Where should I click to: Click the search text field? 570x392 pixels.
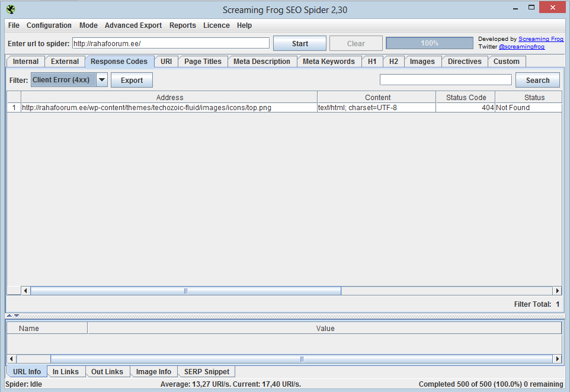(x=446, y=79)
